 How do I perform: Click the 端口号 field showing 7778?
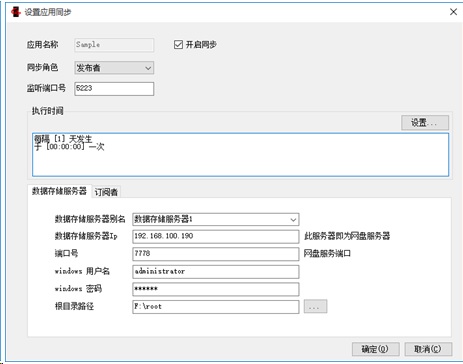[x=215, y=254]
